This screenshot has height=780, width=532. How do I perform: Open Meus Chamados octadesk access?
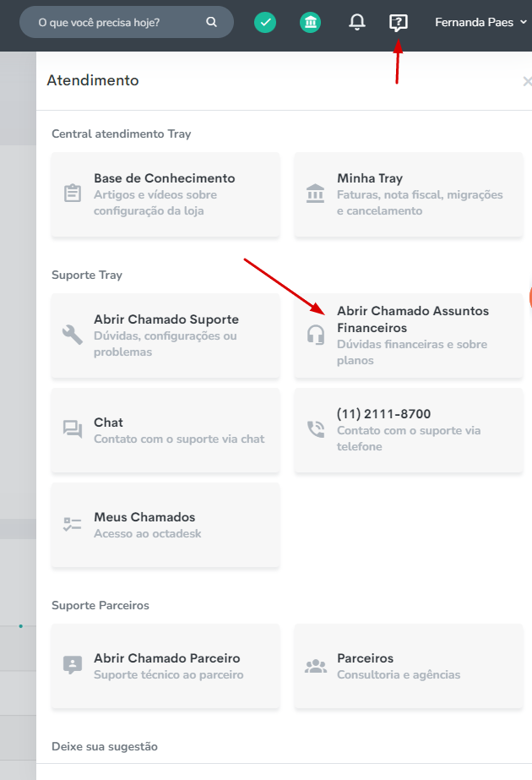(x=166, y=525)
